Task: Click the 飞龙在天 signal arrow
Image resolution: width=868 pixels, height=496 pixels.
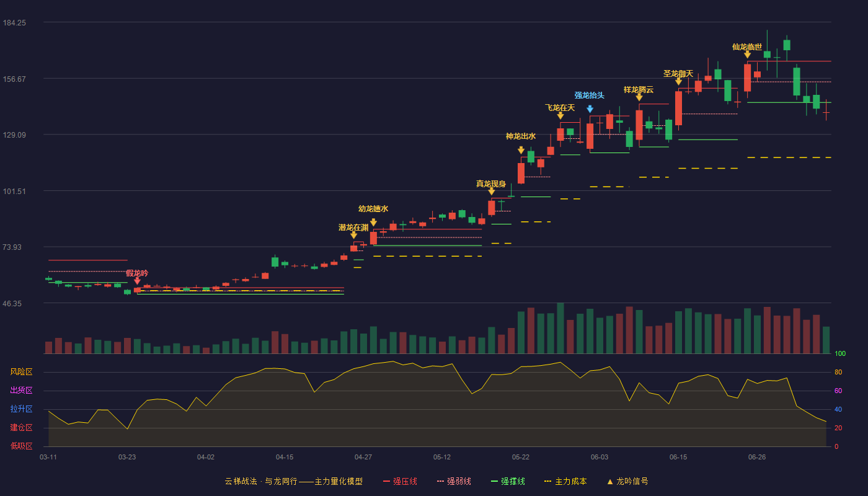Action: point(560,115)
